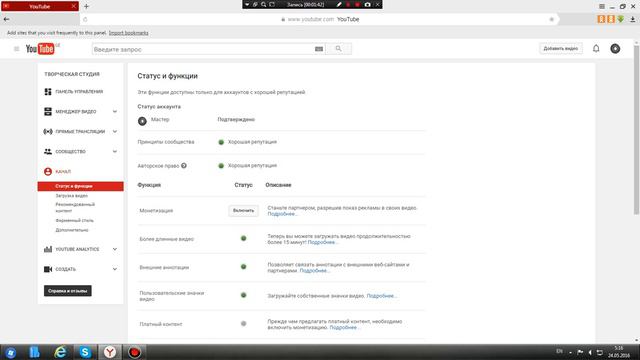
Task: Open red recorder taskbar icon
Action: [134, 352]
